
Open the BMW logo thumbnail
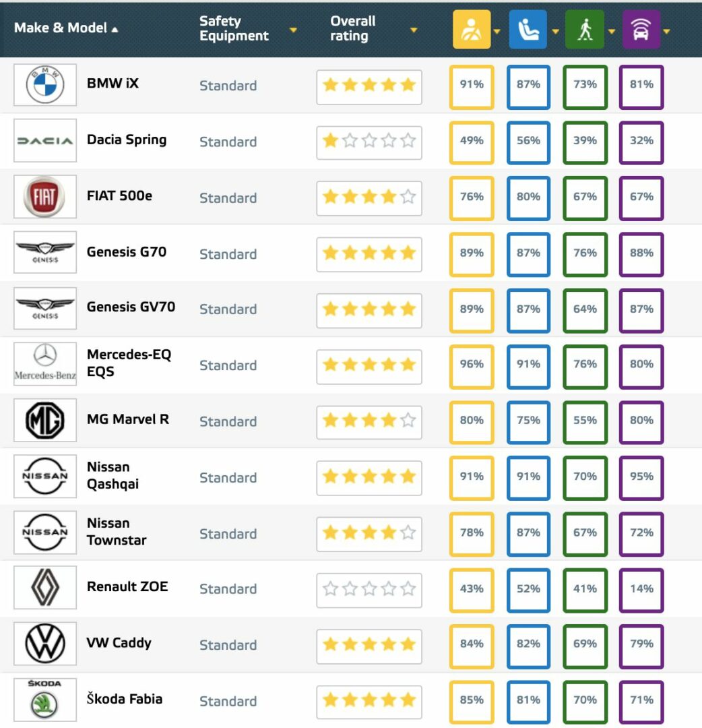point(45,85)
